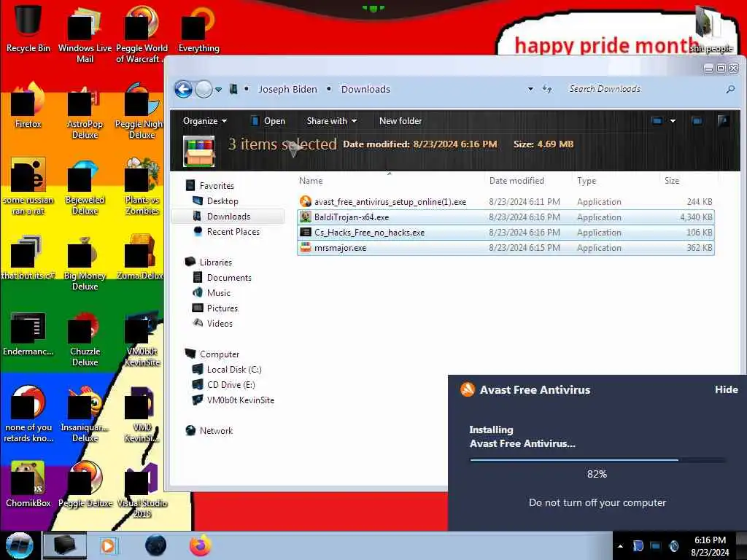Viewport: 747px width, 560px height.
Task: Refresh the Downloads folder
Action: pyautogui.click(x=547, y=89)
